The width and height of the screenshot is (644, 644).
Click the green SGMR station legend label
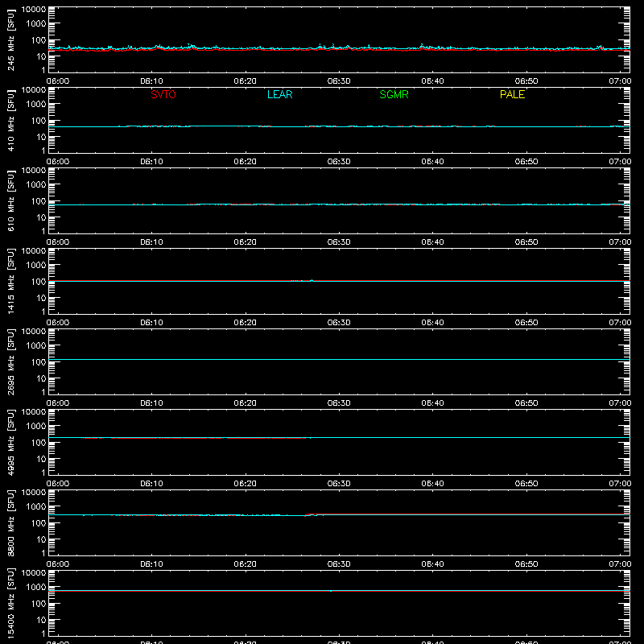tap(394, 94)
